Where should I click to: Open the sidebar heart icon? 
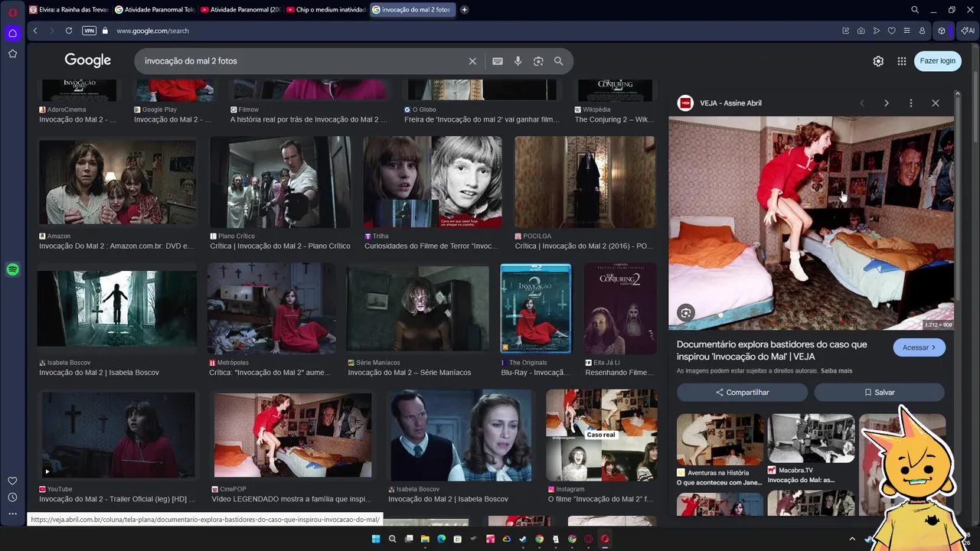12,481
